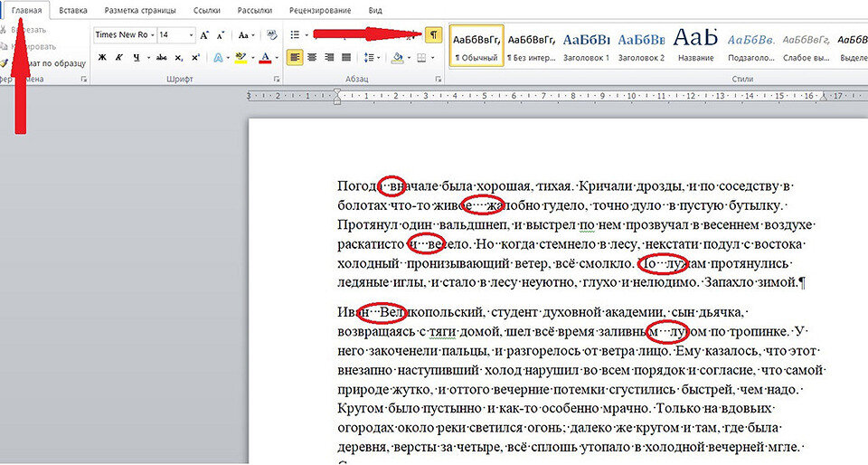Click the borders icon
Viewport: 868px width, 465px height.
[421, 58]
